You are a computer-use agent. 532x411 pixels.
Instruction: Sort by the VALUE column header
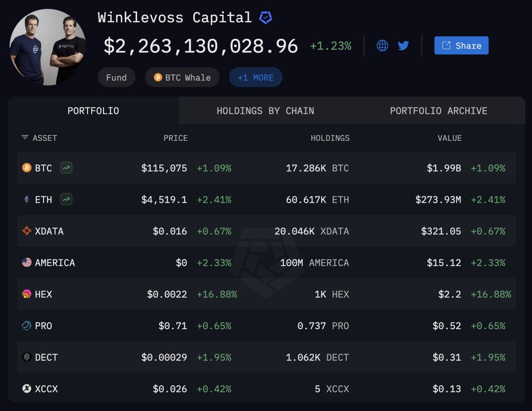[449, 138]
